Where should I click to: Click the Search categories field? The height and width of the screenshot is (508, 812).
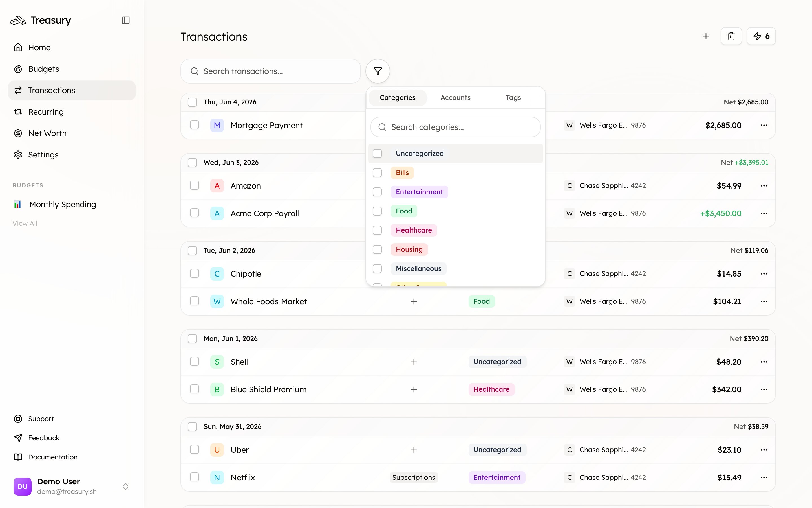(x=455, y=127)
